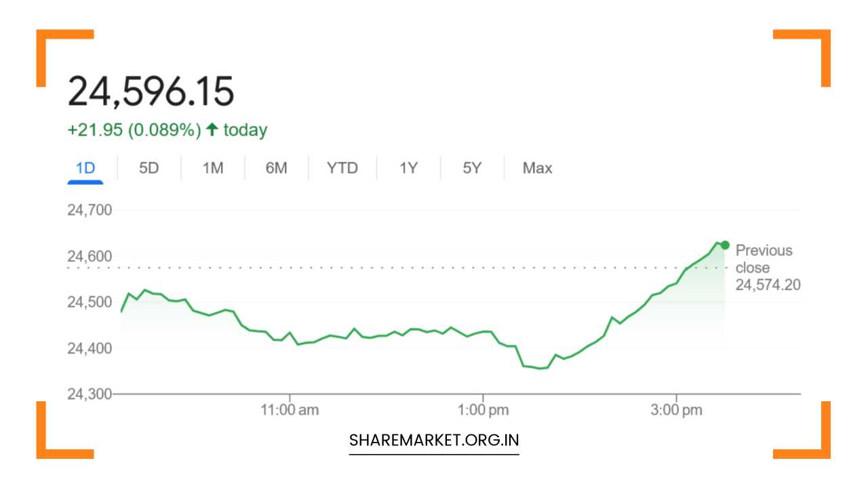Open the SHAREMARKET.ORG.IN link

(433, 440)
